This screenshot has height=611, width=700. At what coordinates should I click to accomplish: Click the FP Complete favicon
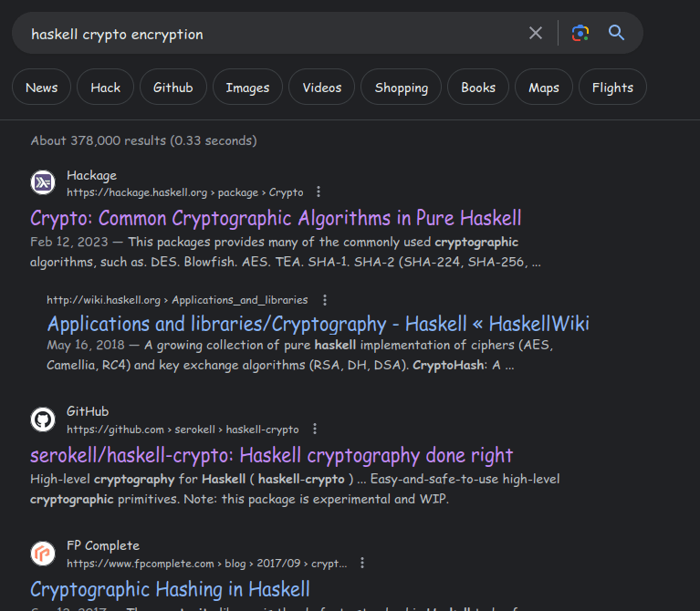[43, 554]
